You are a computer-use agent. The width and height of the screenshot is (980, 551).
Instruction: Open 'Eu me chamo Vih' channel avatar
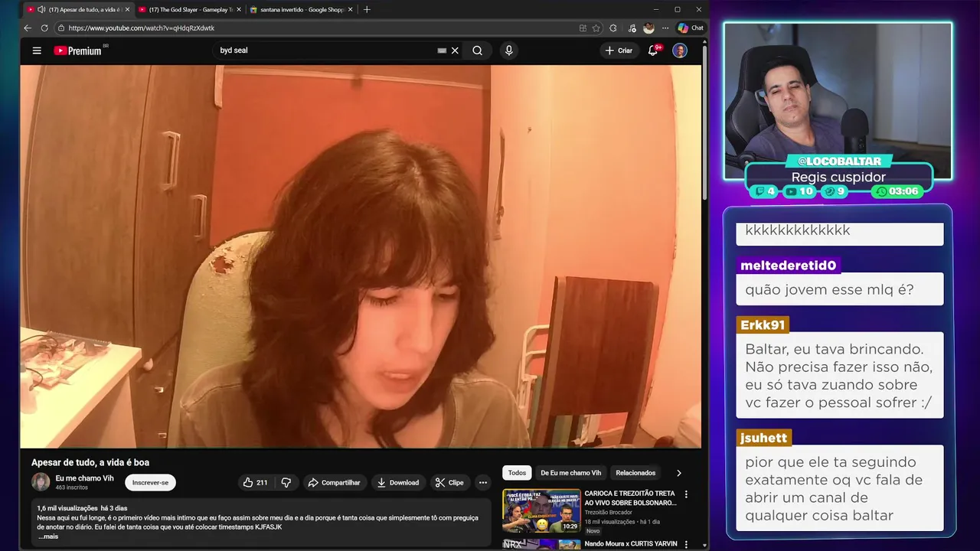(x=41, y=482)
